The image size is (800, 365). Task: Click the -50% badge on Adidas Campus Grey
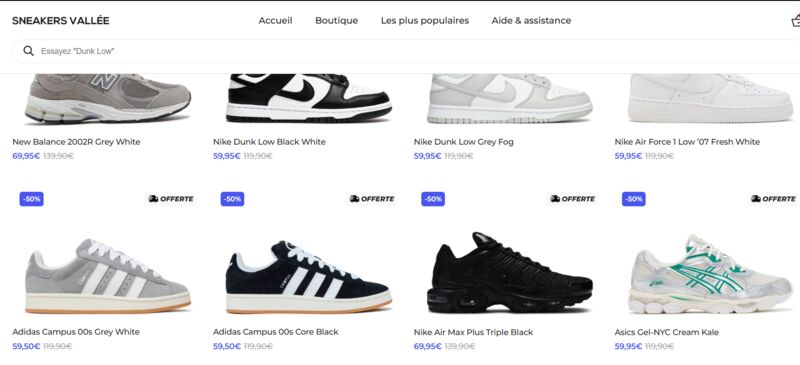[32, 199]
